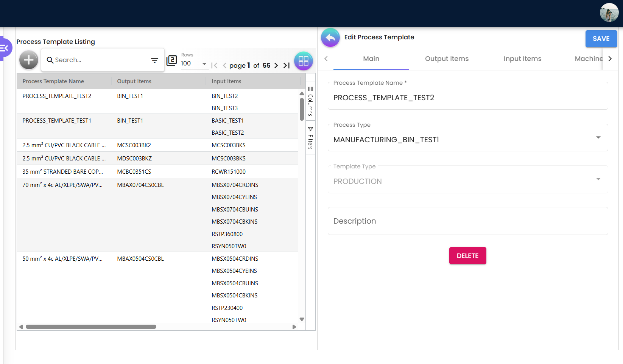Collapse the left sidebar menu icon
This screenshot has width=623, height=364.
(5, 48)
